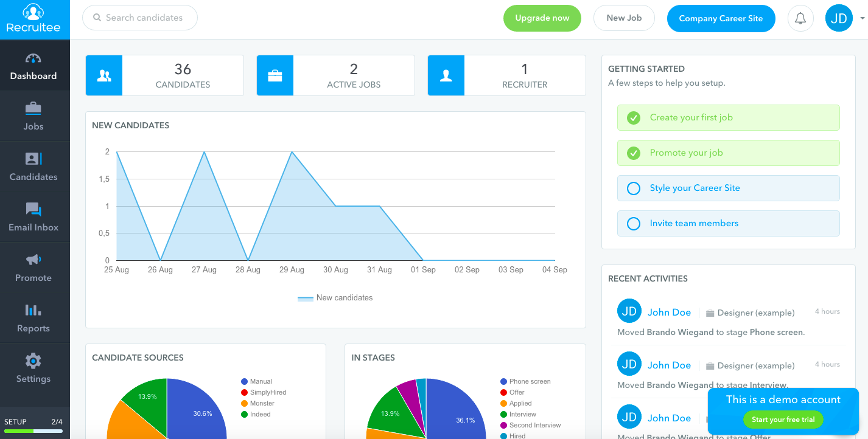Image resolution: width=868 pixels, height=439 pixels.
Task: Toggle Monster in the sources legend
Action: click(258, 404)
